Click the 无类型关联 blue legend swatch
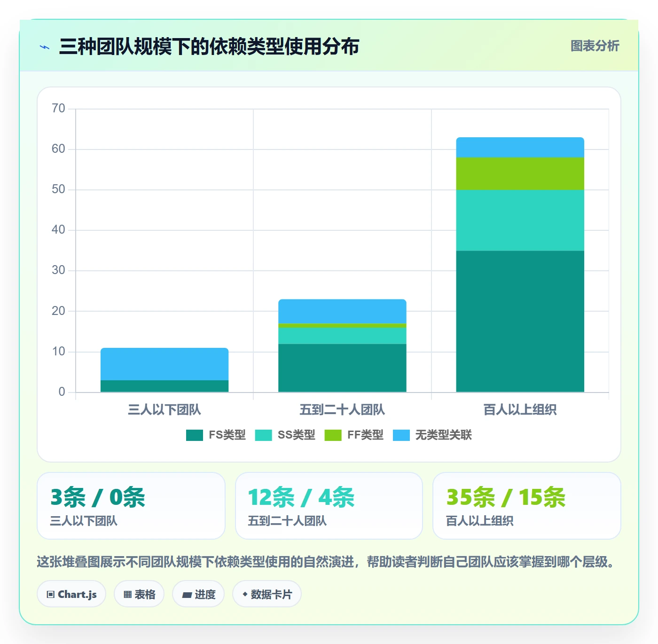 (x=401, y=435)
